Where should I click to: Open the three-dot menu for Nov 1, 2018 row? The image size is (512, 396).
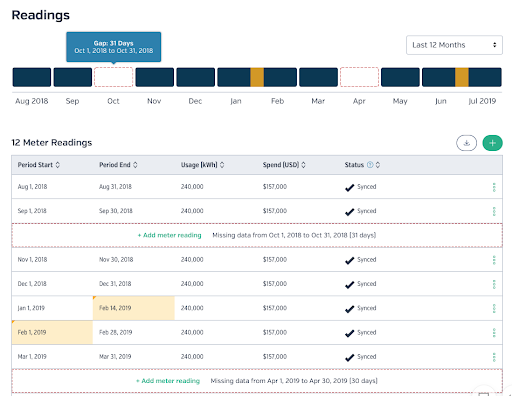pos(494,260)
